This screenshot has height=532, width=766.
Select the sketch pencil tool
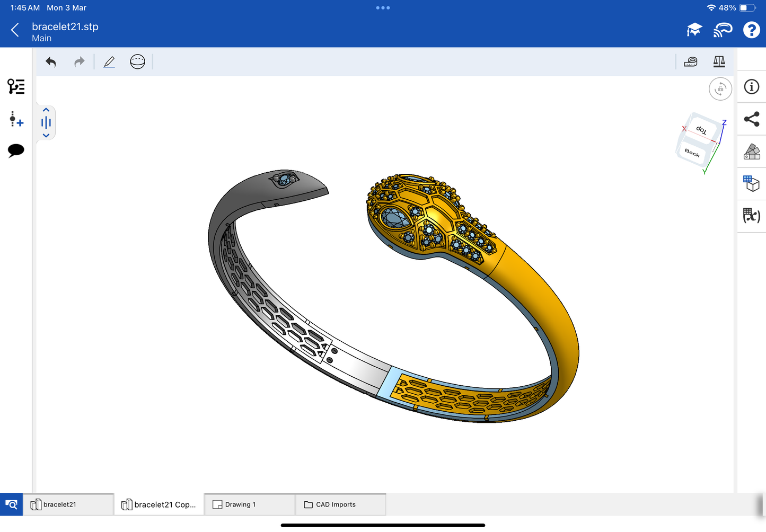point(109,62)
